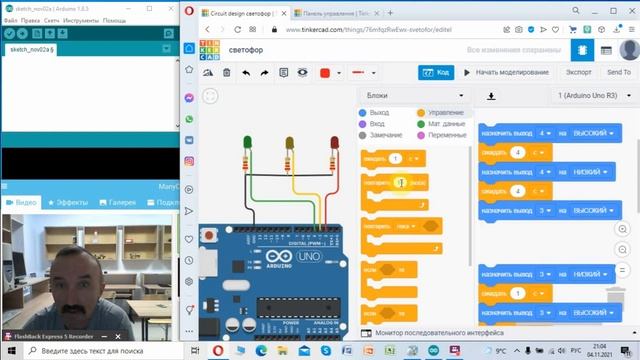Expand the wire color dropdown arrow
Screen dimensions: 640x360
(x=339, y=73)
